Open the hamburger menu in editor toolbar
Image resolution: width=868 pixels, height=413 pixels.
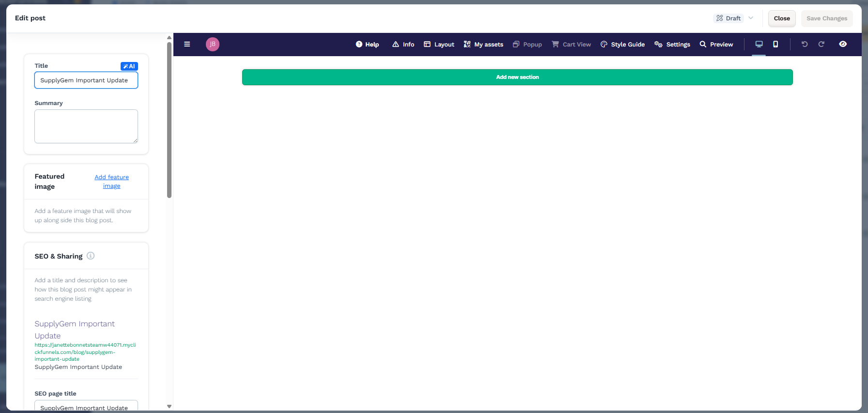187,44
